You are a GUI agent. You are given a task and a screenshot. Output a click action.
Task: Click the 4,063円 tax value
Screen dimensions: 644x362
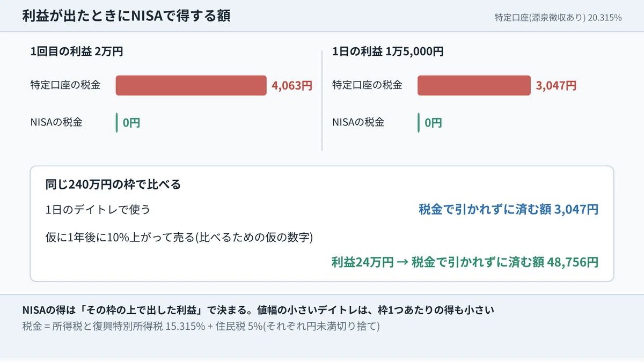coord(292,85)
